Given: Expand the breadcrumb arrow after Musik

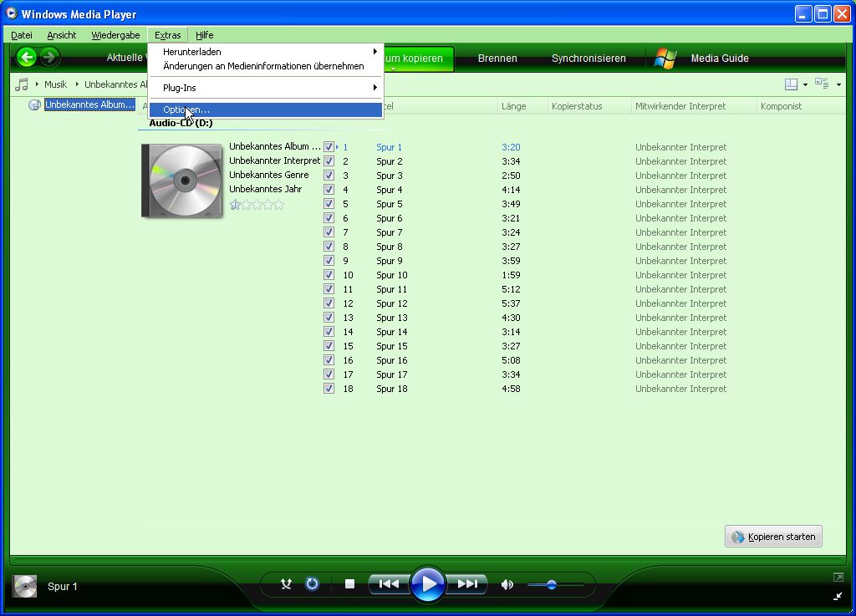Looking at the screenshot, I should coord(77,84).
